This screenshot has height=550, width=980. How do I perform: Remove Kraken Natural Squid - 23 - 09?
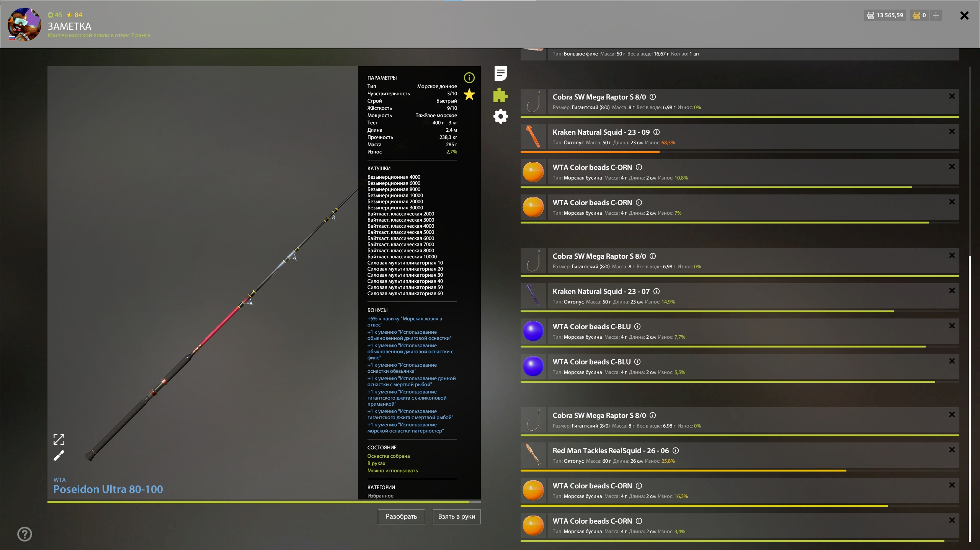(x=952, y=132)
